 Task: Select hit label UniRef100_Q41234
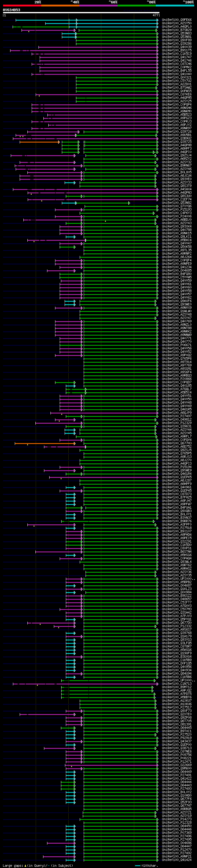(x=177, y=267)
